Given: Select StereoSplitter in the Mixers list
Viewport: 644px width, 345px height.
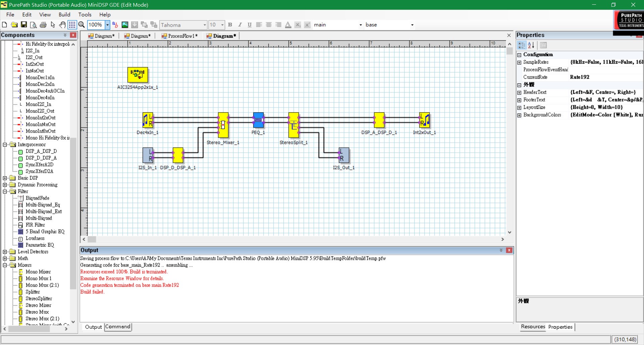Looking at the screenshot, I should (39, 298).
